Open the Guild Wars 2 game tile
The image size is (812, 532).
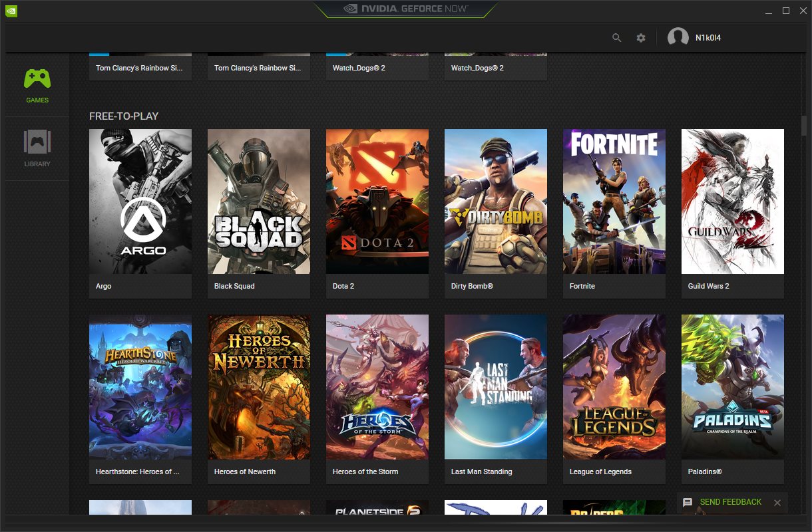(x=732, y=201)
